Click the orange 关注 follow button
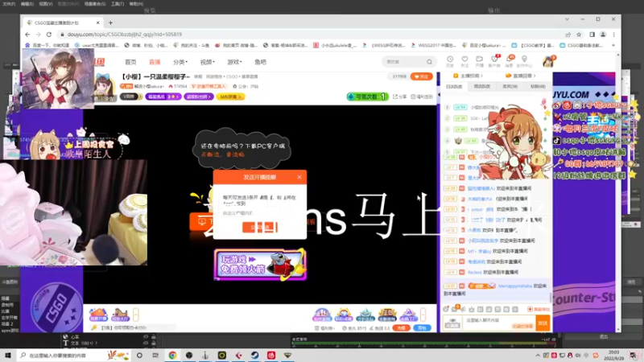Viewport: 644px width, 362px height. 422,76
